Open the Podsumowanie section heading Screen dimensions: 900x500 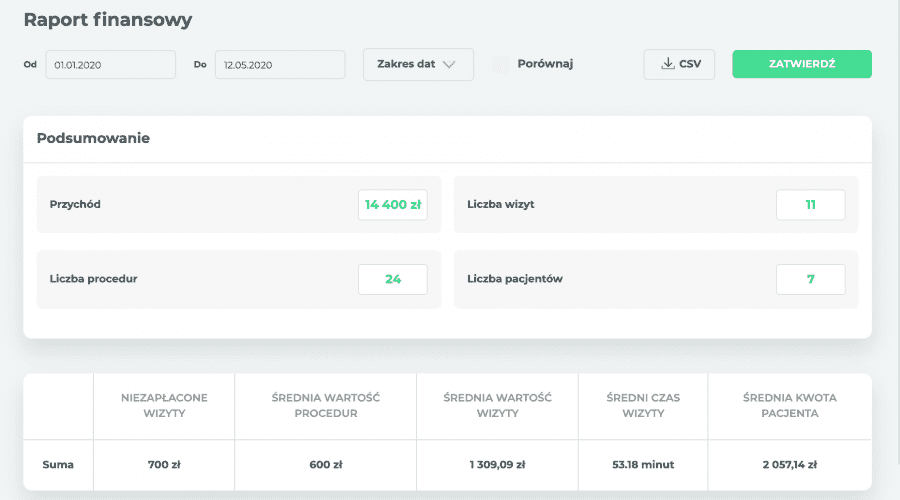pyautogui.click(x=93, y=138)
